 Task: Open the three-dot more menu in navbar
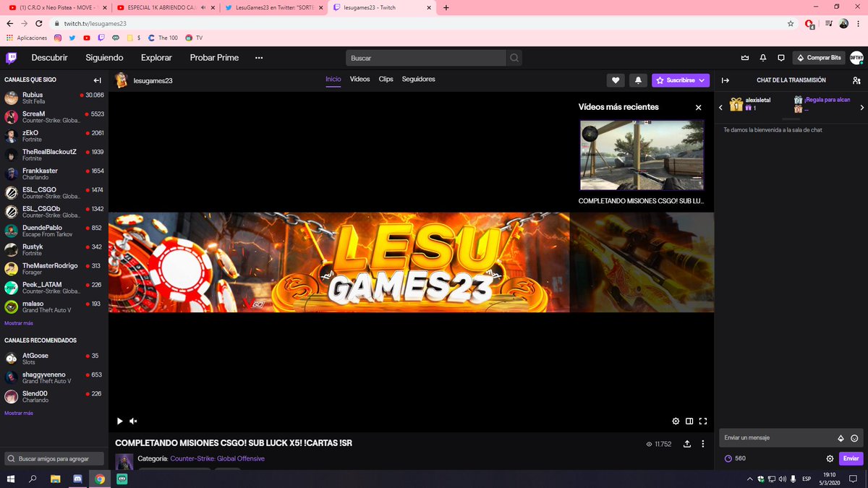pyautogui.click(x=259, y=58)
